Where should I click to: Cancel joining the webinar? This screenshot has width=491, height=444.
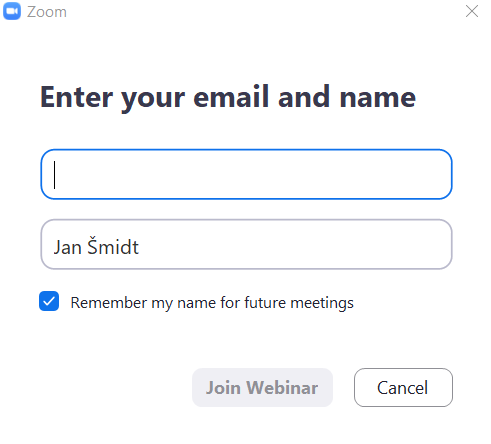(403, 387)
